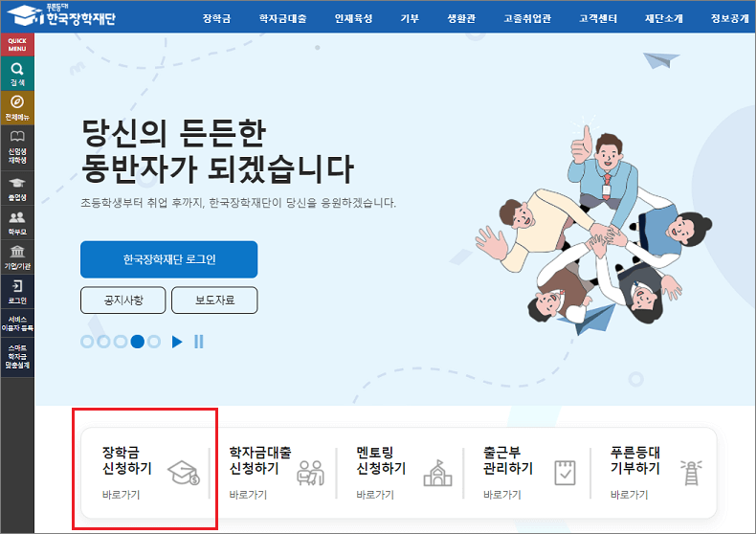This screenshot has width=756, height=534.
Task: Open the 재단소개 menu
Action: (x=664, y=18)
